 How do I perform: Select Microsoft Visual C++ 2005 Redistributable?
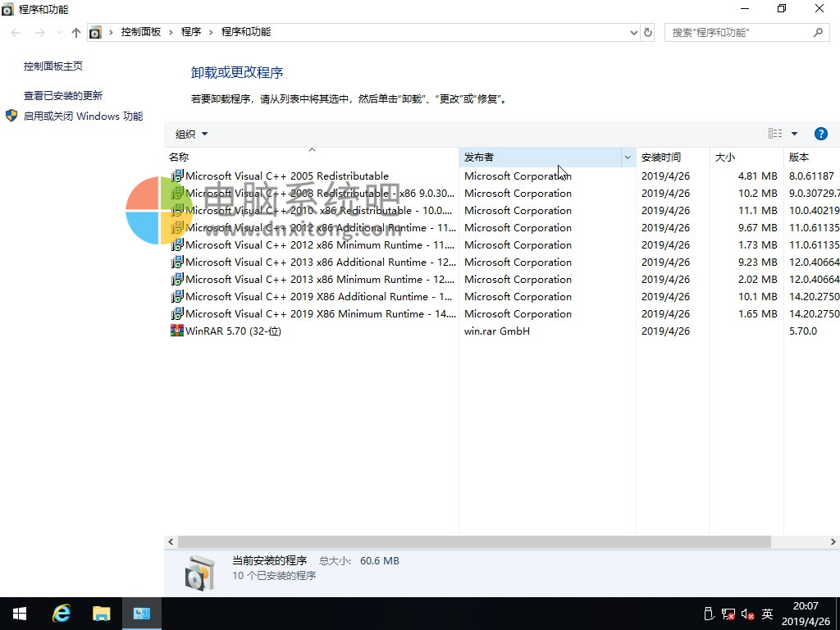286,176
